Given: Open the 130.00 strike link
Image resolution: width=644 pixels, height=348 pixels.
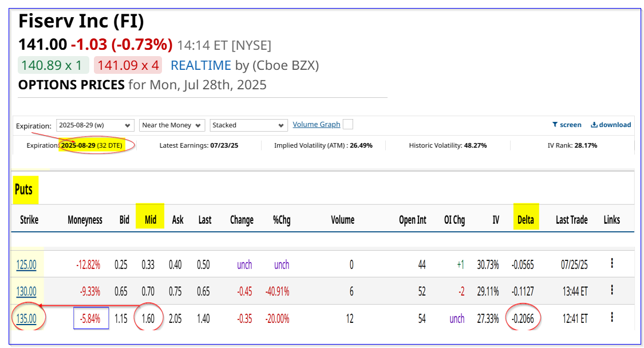Looking at the screenshot, I should (x=26, y=291).
